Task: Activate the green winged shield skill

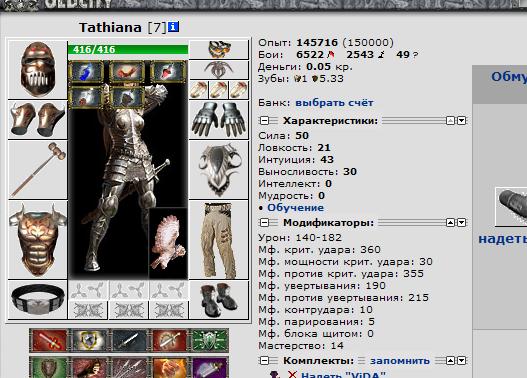Action: pos(210,340)
